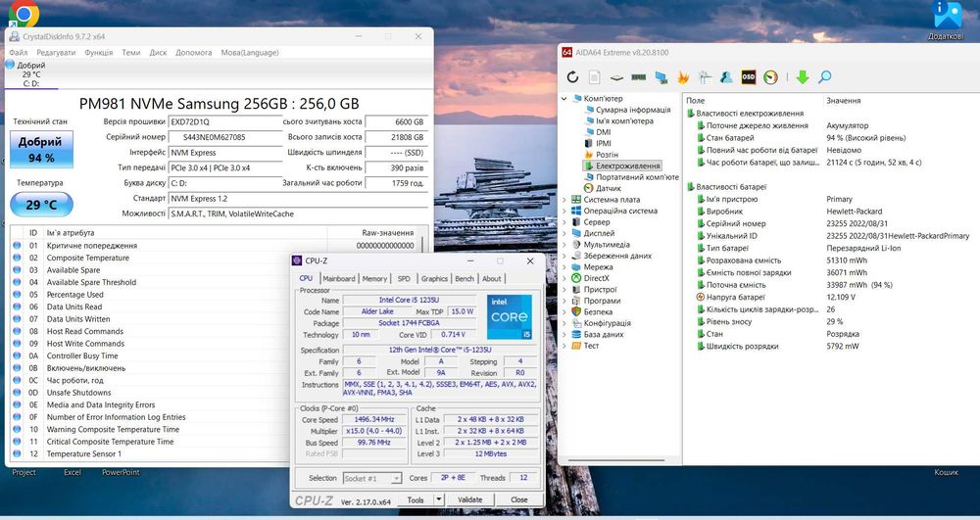
Task: Launch the AIDA64 stability test flame icon
Action: point(682,76)
